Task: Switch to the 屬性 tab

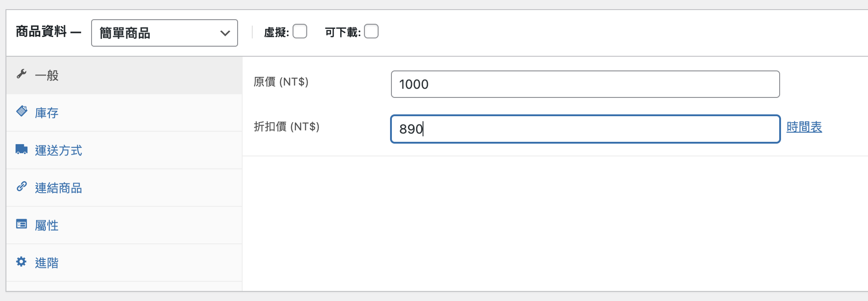Action: [x=47, y=224]
